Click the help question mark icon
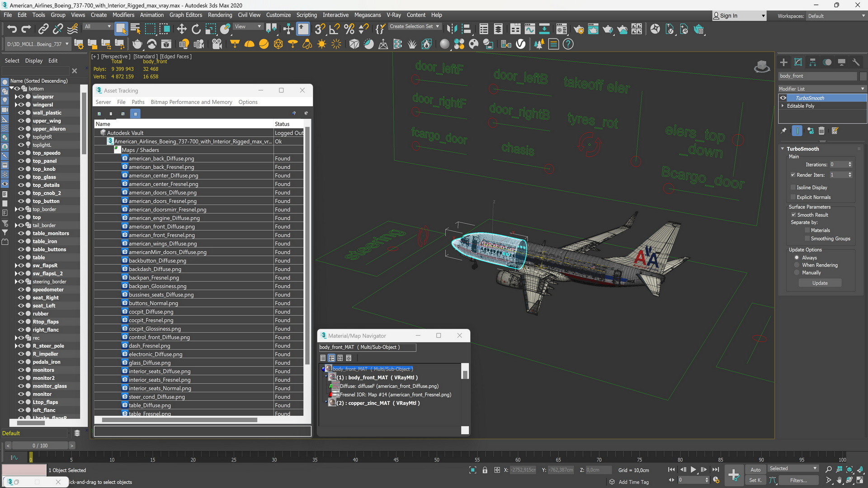This screenshot has width=868, height=488. point(568,44)
